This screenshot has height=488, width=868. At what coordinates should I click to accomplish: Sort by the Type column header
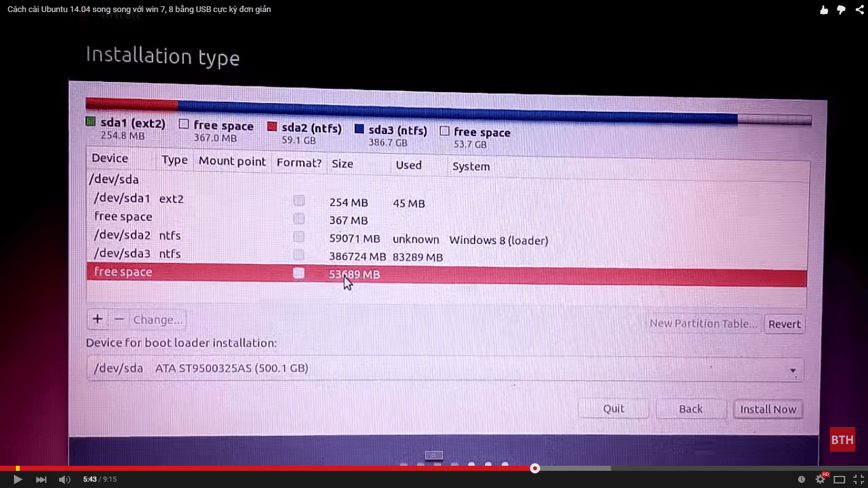[x=175, y=160]
